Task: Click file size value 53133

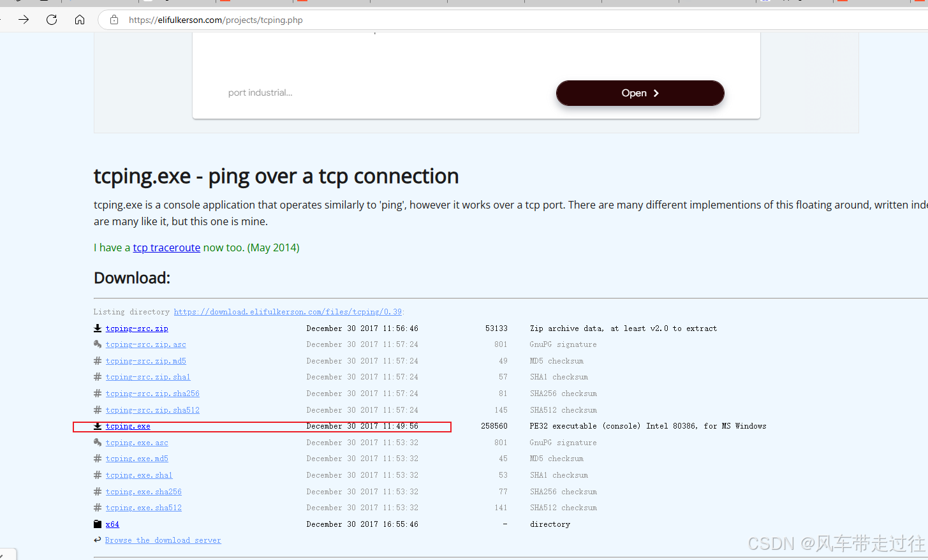Action: pos(496,328)
